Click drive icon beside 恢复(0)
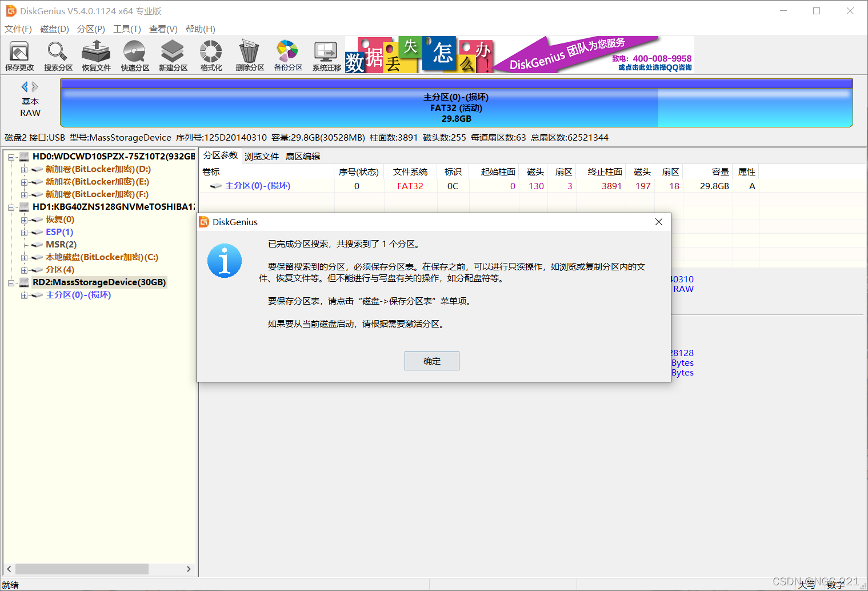The width and height of the screenshot is (868, 591). point(37,219)
